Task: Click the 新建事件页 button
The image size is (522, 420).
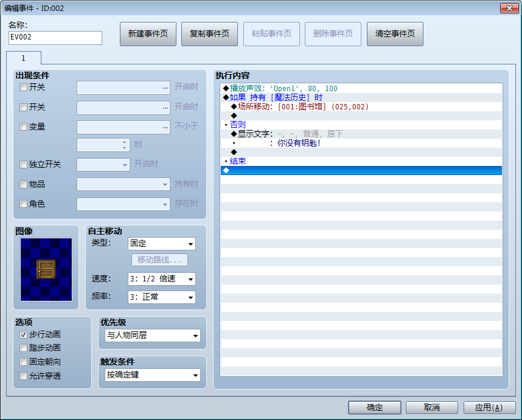Action: tap(148, 34)
